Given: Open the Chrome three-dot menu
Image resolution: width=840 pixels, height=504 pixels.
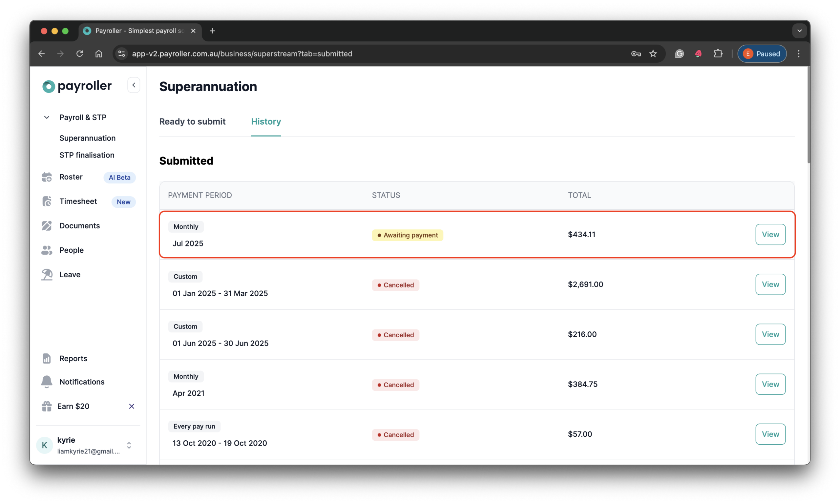Looking at the screenshot, I should click(798, 54).
